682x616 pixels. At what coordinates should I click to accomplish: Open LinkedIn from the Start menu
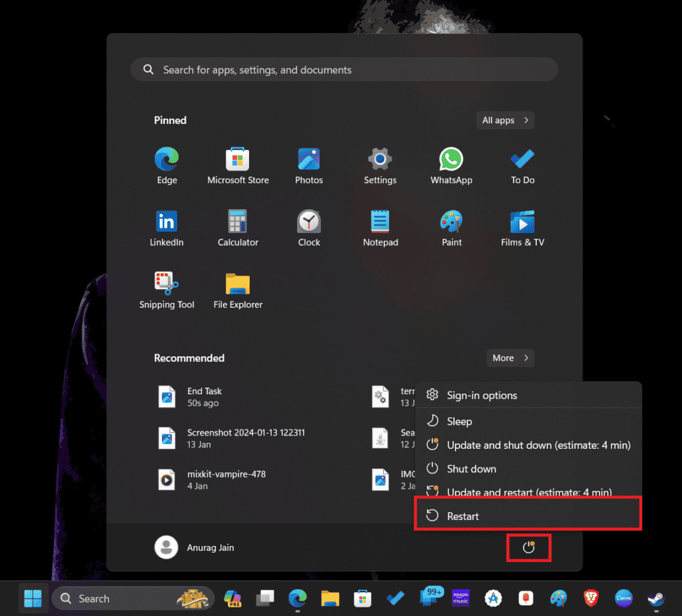point(167,222)
